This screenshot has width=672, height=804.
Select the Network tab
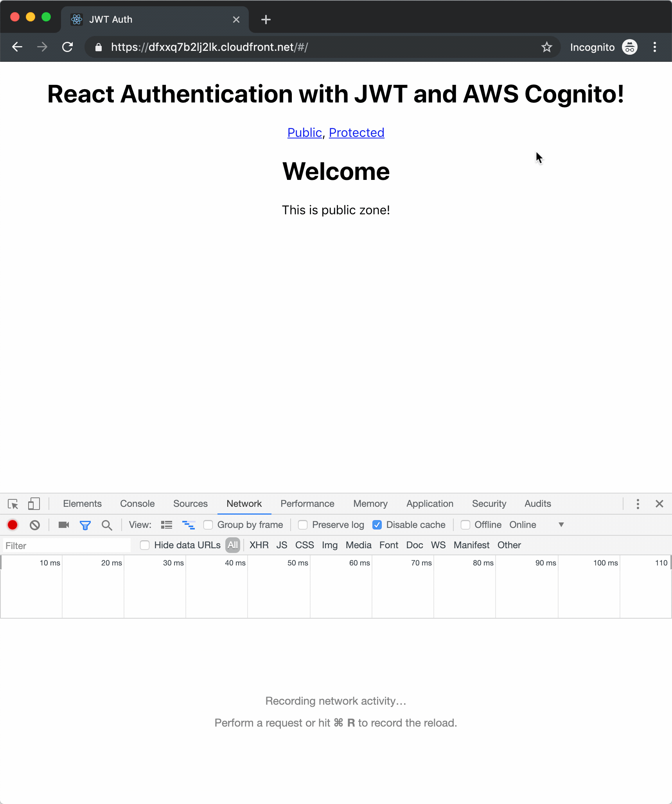click(x=244, y=504)
